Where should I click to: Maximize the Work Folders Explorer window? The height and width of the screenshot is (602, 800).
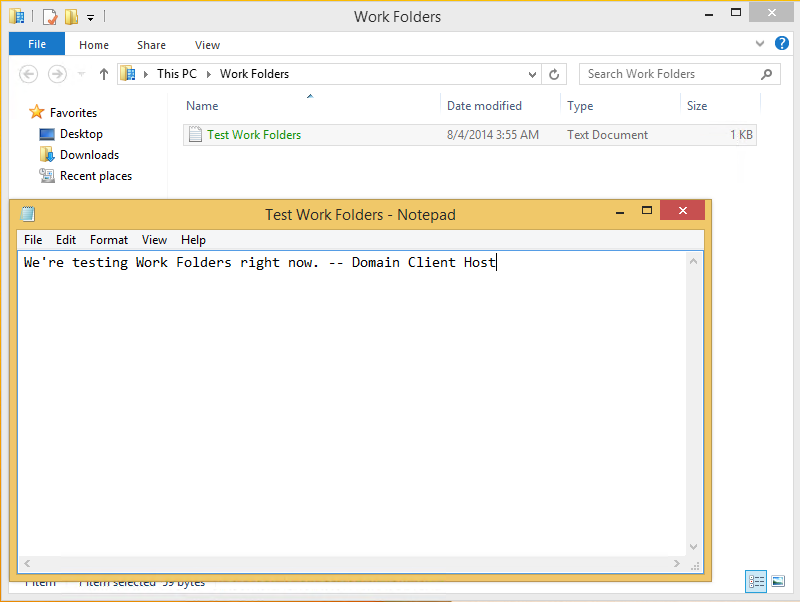click(x=736, y=13)
